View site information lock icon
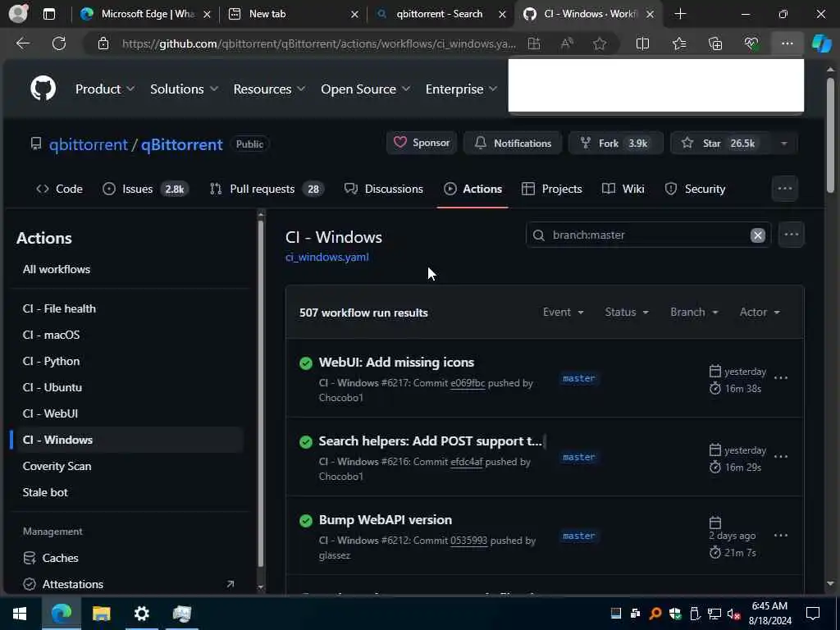The height and width of the screenshot is (630, 840). (103, 43)
